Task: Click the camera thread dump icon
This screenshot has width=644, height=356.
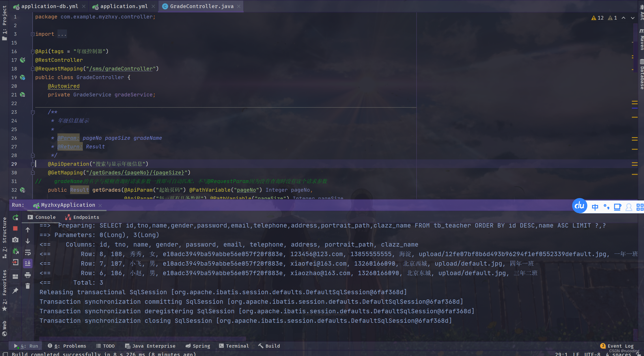Action: point(16,240)
